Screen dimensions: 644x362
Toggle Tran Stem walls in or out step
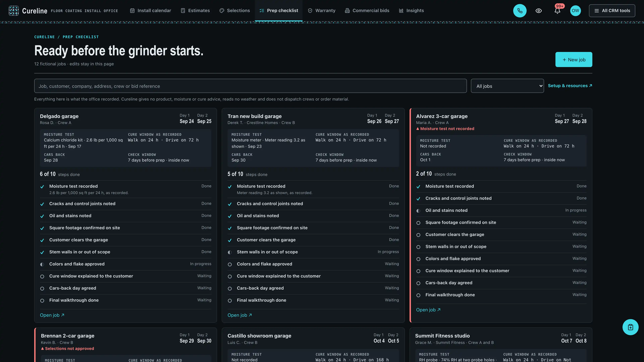pyautogui.click(x=313, y=252)
